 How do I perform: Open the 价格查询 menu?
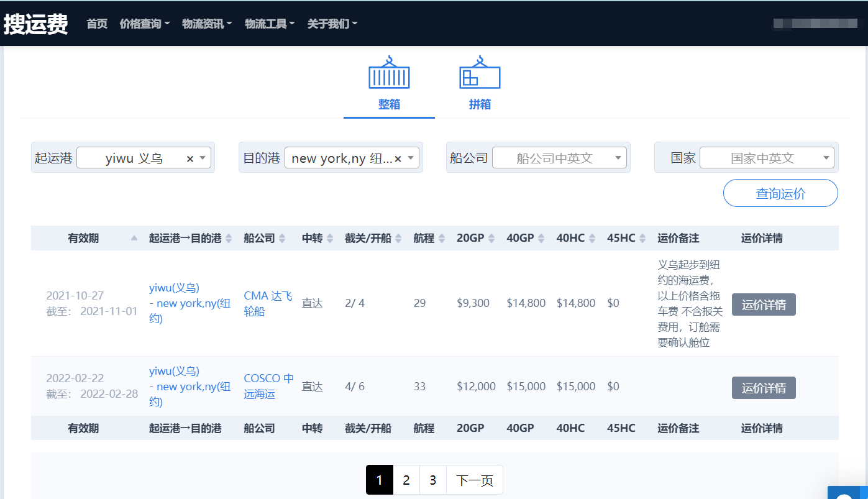pyautogui.click(x=145, y=24)
